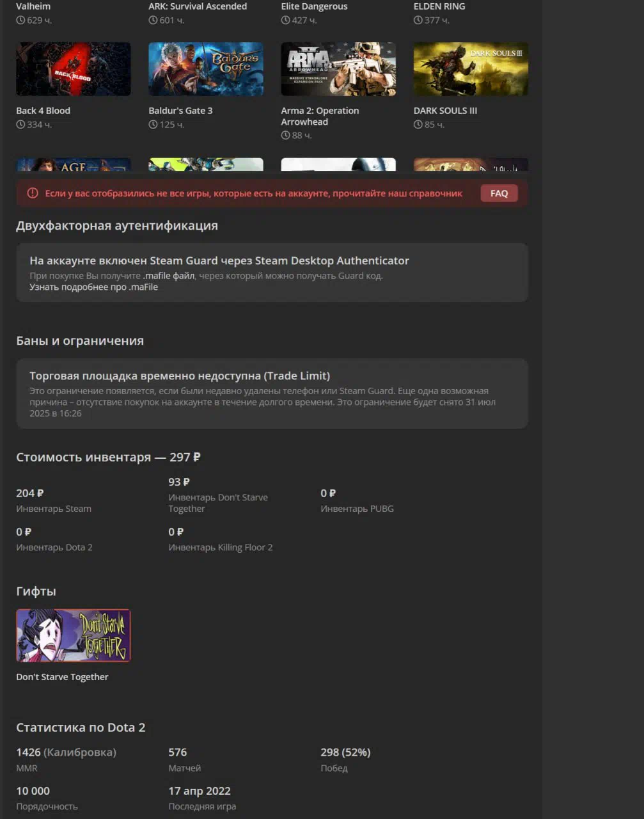Click the 'Баны и ограничения' heading
This screenshot has height=819, width=644.
pos(80,340)
